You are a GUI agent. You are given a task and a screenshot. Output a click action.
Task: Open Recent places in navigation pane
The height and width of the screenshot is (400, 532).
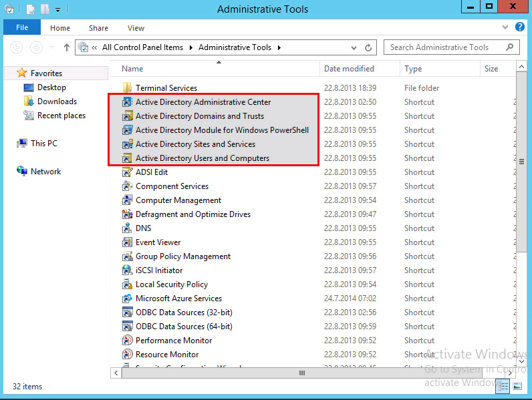tap(61, 116)
